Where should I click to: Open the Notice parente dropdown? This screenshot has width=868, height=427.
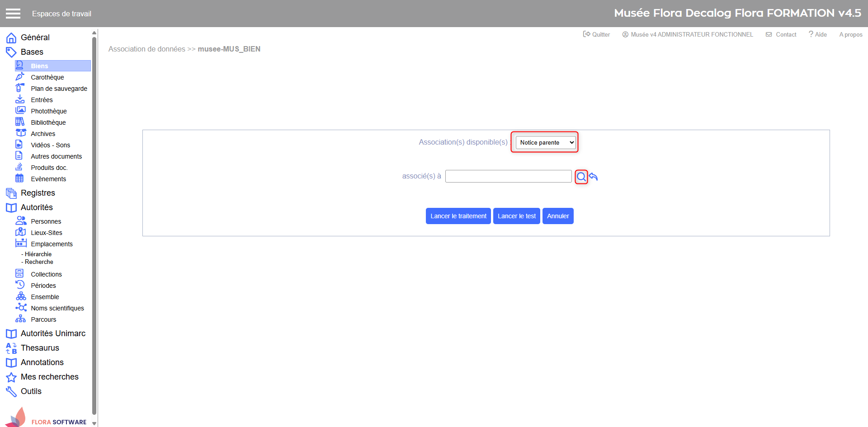(545, 142)
